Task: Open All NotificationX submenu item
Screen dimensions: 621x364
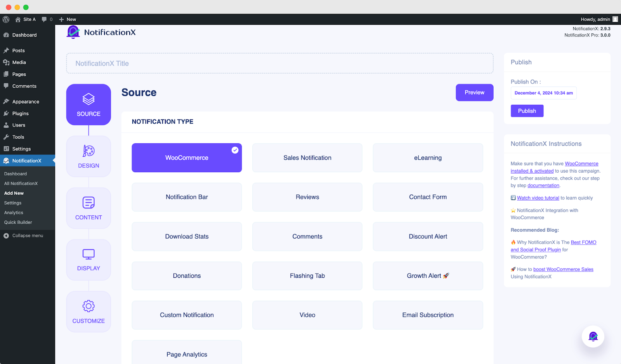Action: click(21, 184)
